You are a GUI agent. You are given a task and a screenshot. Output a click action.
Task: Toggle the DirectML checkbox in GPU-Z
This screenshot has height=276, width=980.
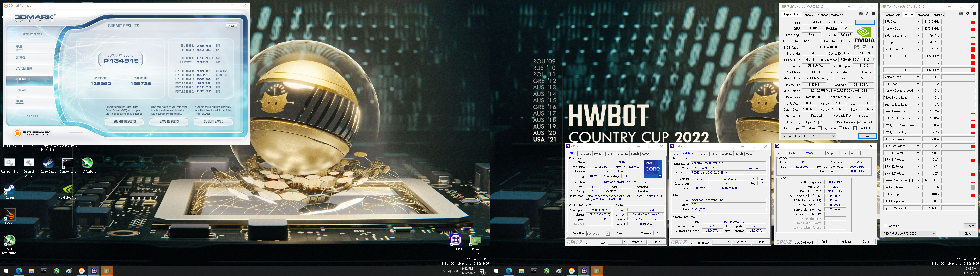pyautogui.click(x=859, y=122)
